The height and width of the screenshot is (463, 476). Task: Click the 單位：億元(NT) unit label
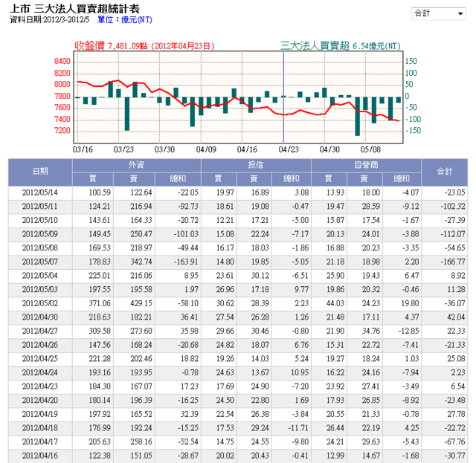pos(125,20)
